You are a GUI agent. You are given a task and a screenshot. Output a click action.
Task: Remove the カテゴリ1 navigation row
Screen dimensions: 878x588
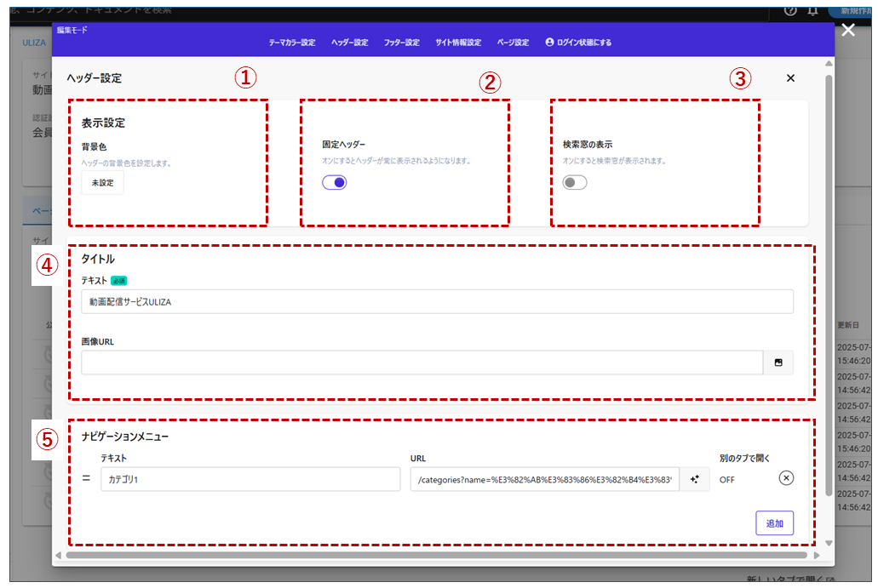coord(786,478)
